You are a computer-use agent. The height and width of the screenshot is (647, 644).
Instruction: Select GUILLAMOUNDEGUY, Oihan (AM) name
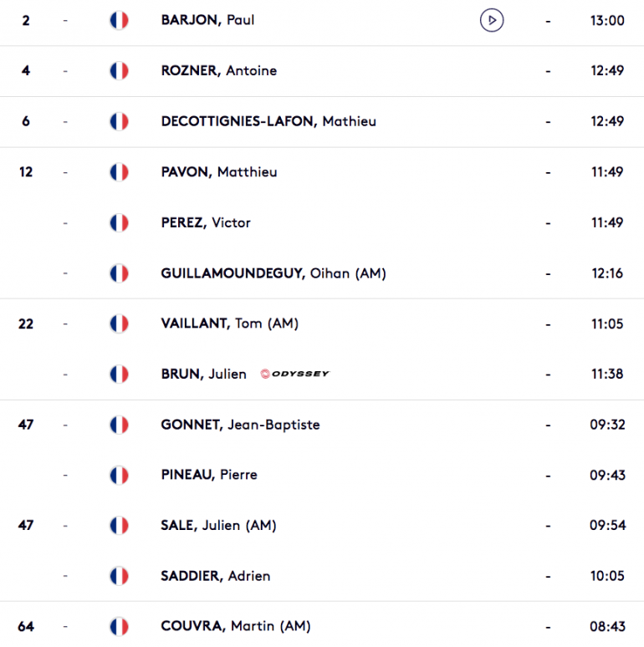click(x=273, y=273)
